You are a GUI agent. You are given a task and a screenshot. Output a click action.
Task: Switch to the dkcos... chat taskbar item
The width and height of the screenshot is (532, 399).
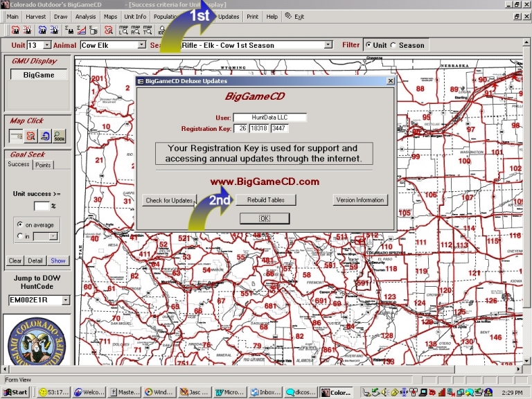coord(300,392)
